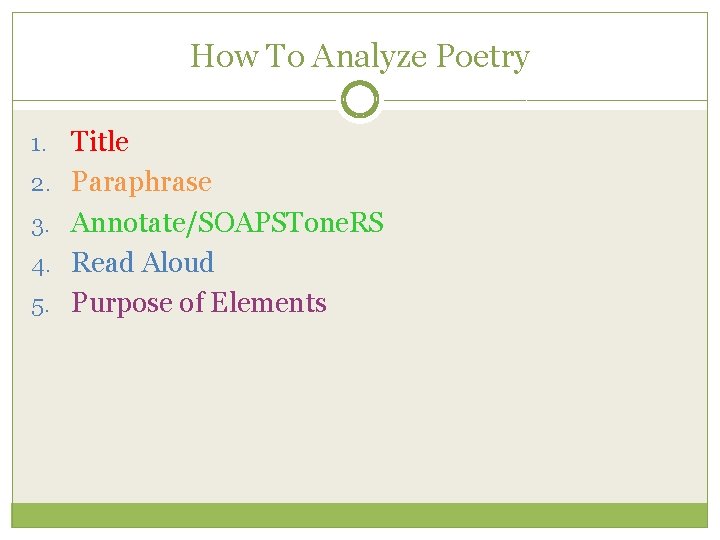The height and width of the screenshot is (540, 720).
Task: Click list number 5 beside Purpose
Action: [x=39, y=305]
